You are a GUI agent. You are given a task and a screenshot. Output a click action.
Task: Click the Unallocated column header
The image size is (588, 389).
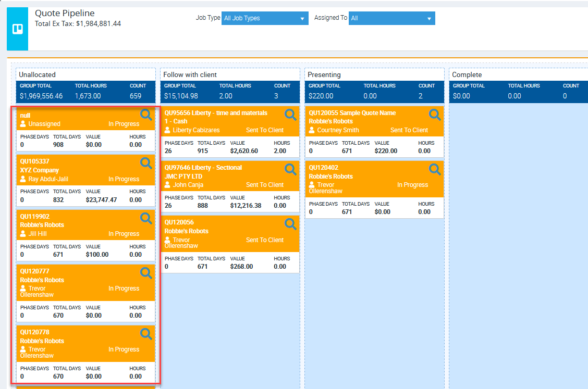(37, 74)
